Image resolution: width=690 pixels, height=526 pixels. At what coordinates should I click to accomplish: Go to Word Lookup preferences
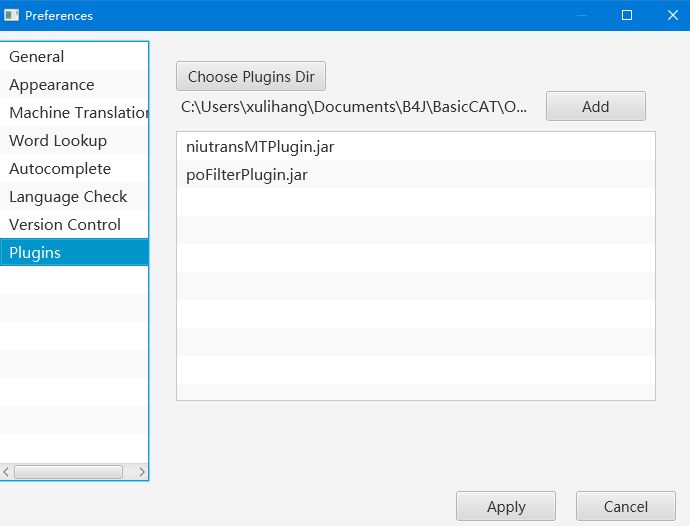[x=74, y=140]
